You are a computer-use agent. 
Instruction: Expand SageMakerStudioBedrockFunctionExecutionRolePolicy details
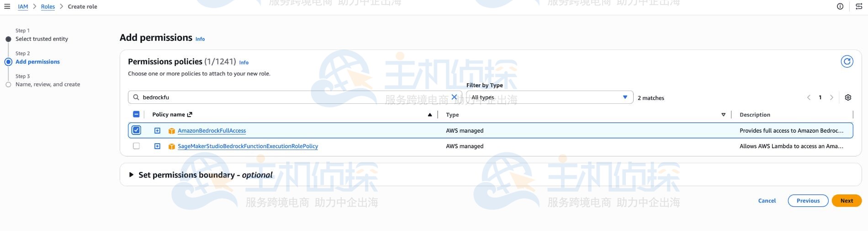pyautogui.click(x=157, y=146)
